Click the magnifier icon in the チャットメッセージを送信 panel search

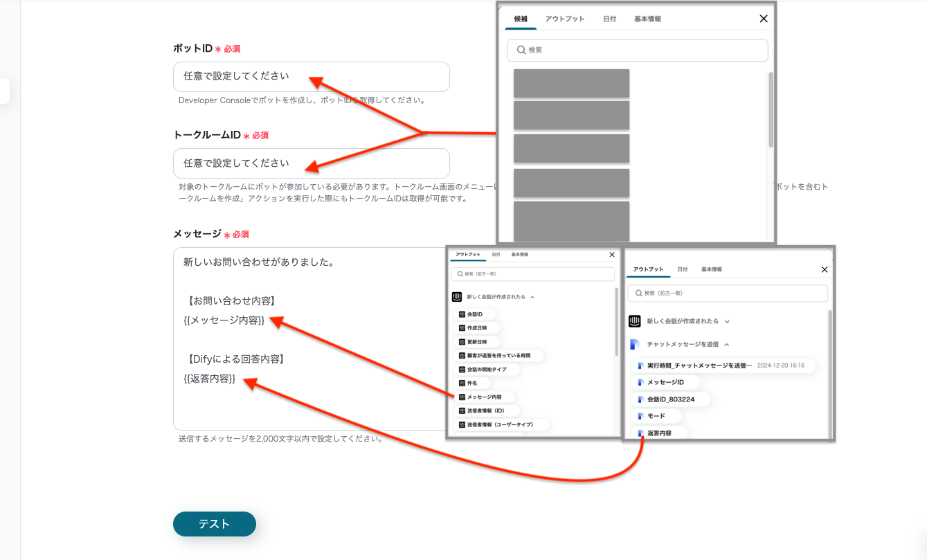(x=638, y=293)
